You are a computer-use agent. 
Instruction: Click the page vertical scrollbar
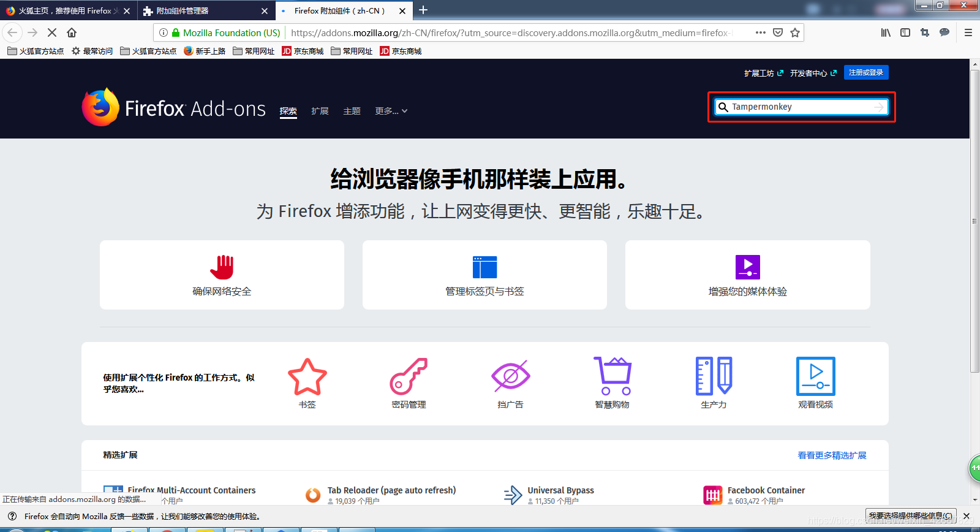(974, 221)
